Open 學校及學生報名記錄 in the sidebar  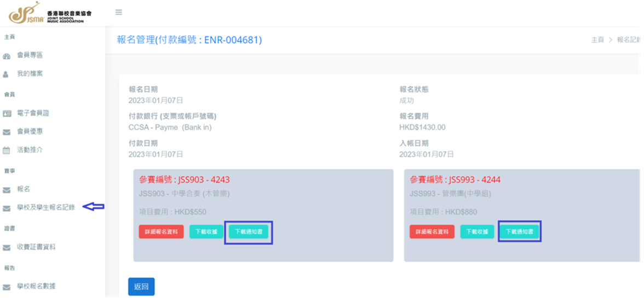46,207
